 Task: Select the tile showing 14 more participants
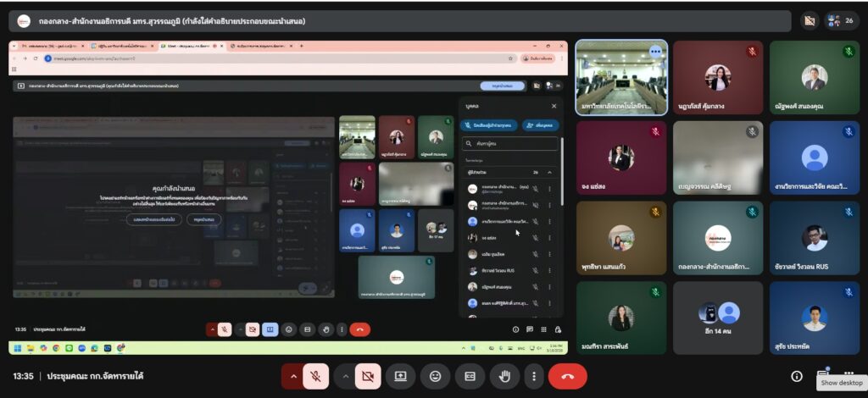(x=718, y=318)
